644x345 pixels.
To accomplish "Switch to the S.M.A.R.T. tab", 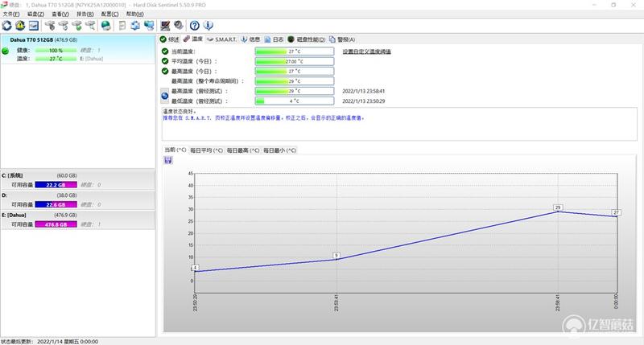I will [221, 39].
